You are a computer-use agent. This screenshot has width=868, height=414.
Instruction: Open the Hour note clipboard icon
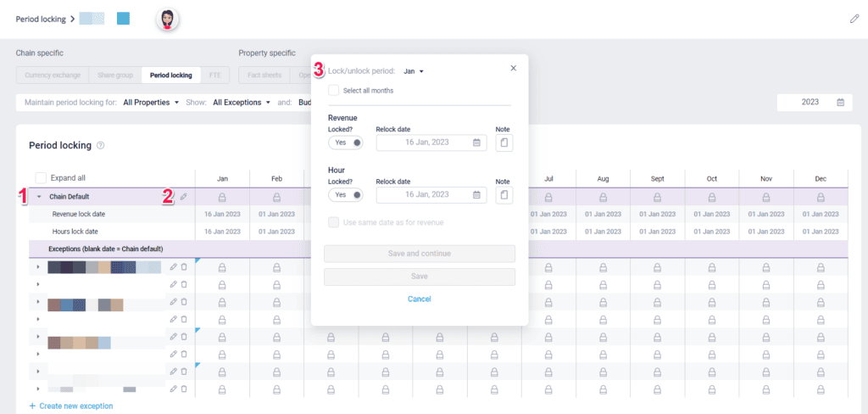(x=504, y=195)
